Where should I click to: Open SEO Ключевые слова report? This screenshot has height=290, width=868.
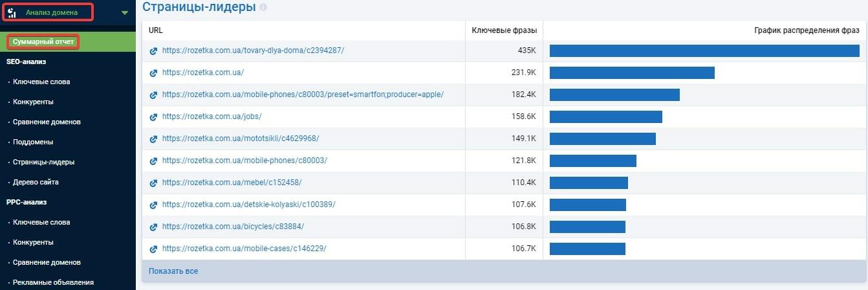click(x=41, y=82)
